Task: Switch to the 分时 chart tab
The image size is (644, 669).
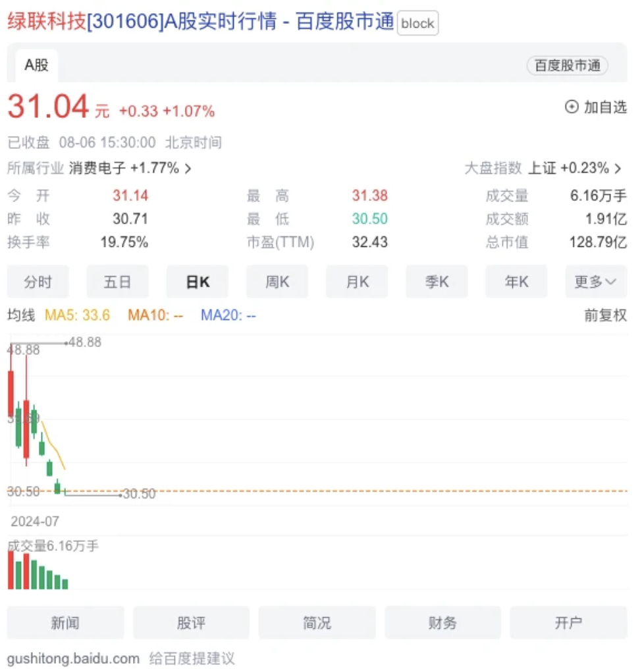Action: (x=38, y=282)
